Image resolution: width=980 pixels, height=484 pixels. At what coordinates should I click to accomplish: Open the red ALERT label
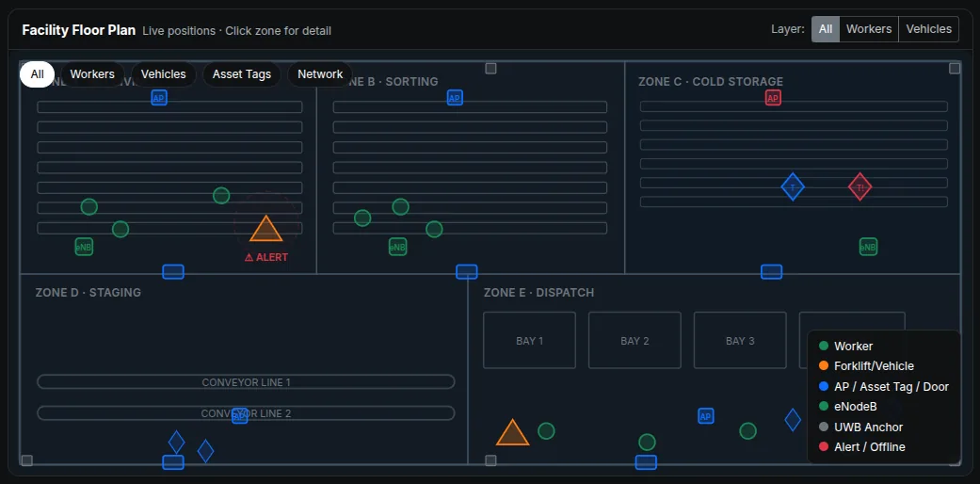click(x=266, y=257)
